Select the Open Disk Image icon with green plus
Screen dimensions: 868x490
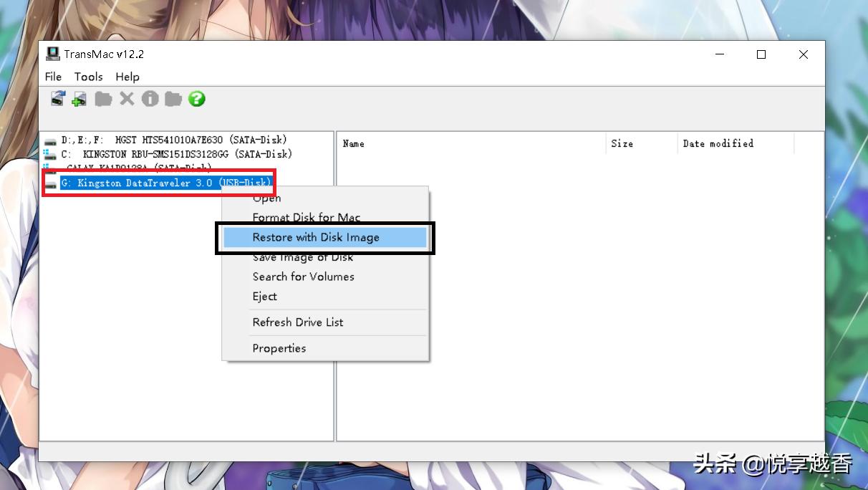pyautogui.click(x=77, y=99)
